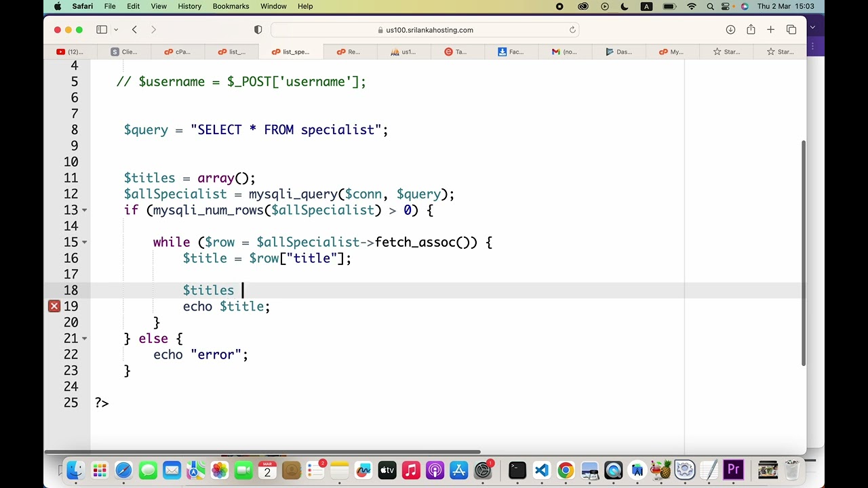Open Messages from the Dock
868x488 pixels.
pyautogui.click(x=148, y=470)
